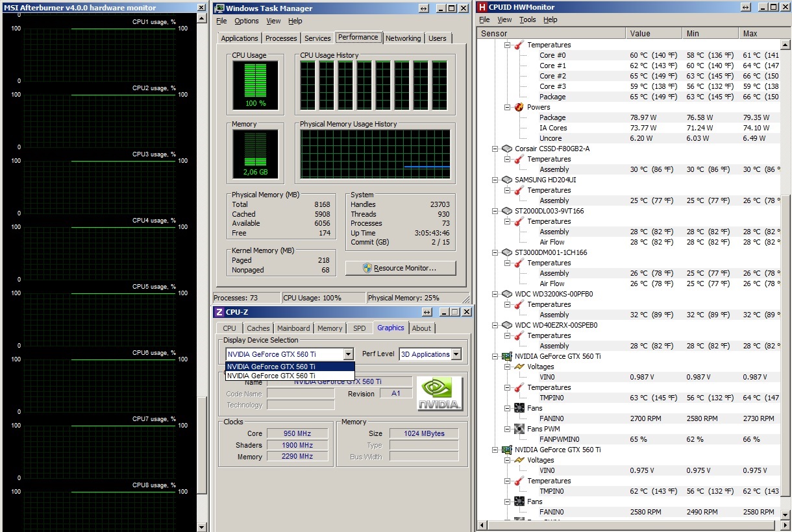Click the NVIDIA logo in CPU-Z
This screenshot has height=532, width=792.
click(x=440, y=393)
